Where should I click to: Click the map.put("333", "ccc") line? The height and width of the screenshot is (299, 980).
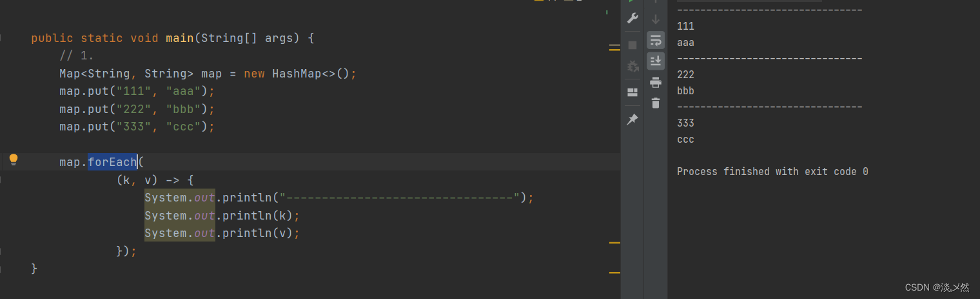click(137, 127)
